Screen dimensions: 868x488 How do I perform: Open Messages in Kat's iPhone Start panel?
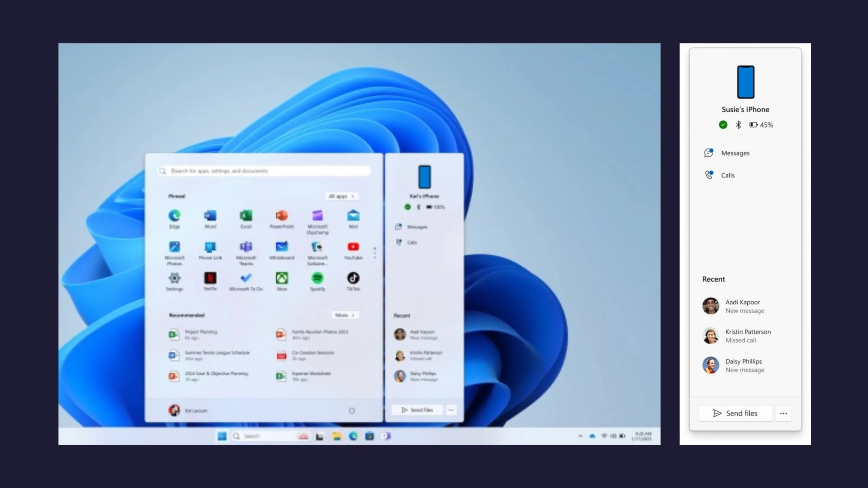click(411, 227)
